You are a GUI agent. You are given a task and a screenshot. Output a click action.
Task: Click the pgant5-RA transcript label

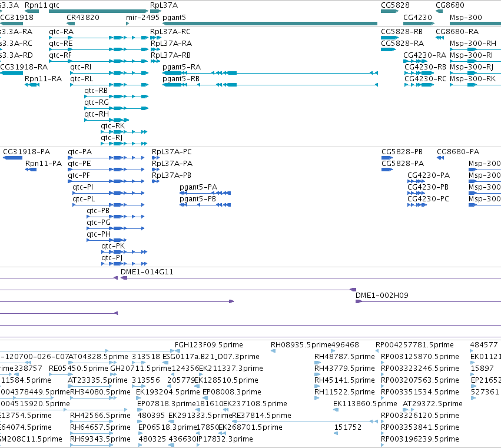coord(181,67)
